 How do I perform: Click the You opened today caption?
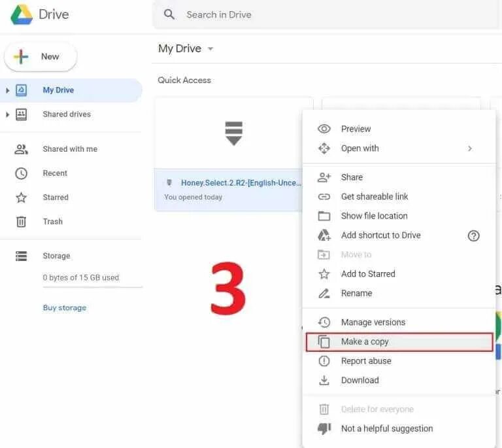click(x=193, y=197)
